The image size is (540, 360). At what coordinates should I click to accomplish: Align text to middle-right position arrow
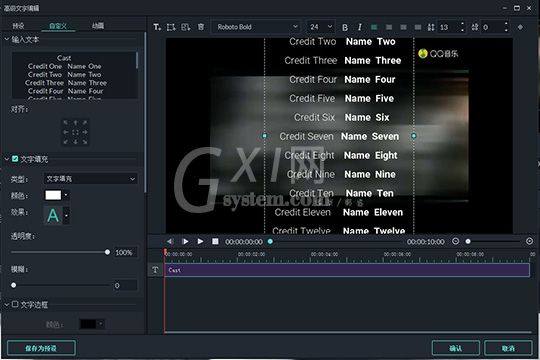pyautogui.click(x=85, y=132)
